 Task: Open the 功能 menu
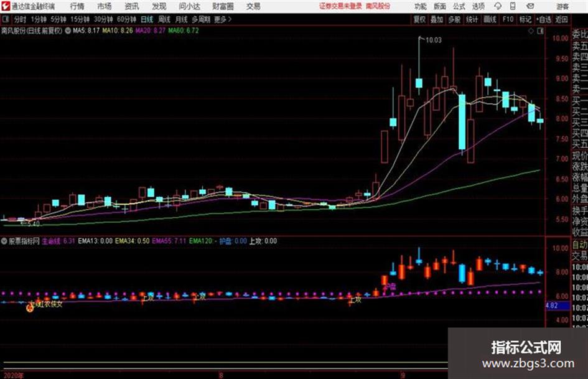pos(421,6)
